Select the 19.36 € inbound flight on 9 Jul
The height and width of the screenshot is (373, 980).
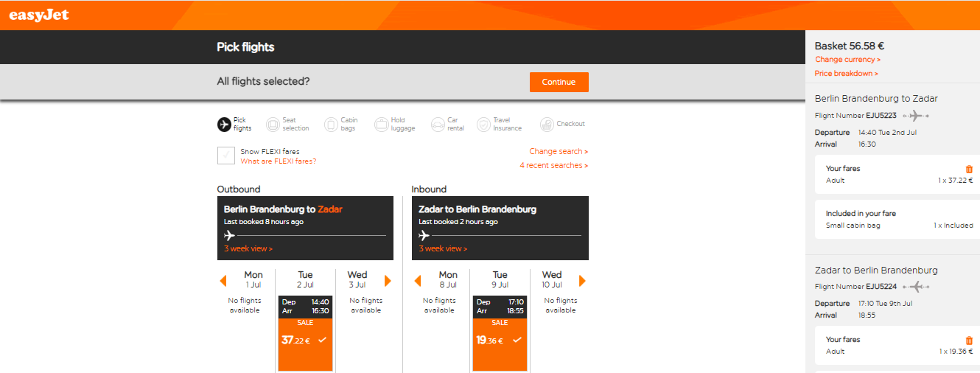point(500,333)
